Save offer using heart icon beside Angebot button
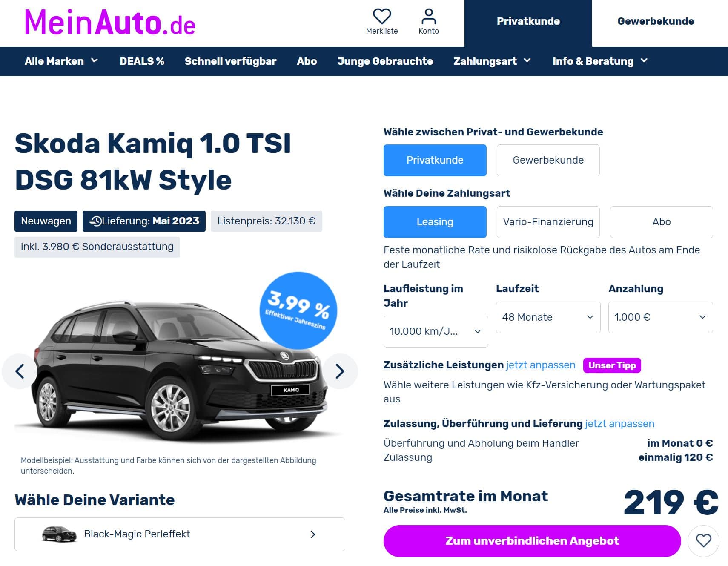 pyautogui.click(x=703, y=541)
